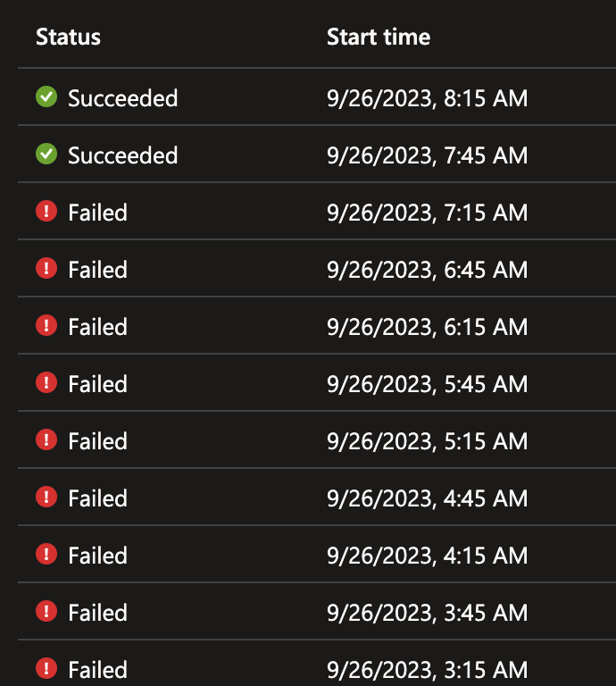The image size is (616, 686).
Task: Open the Failed run at 4:15 AM
Action: [x=97, y=556]
